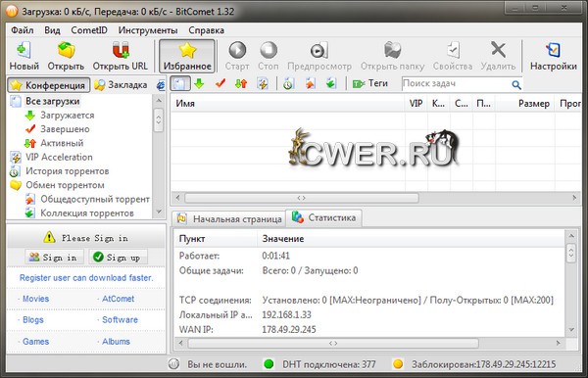Image resolution: width=588 pixels, height=378 pixels.
Task: Click the Открыть URL magnet icon
Action: [x=121, y=50]
